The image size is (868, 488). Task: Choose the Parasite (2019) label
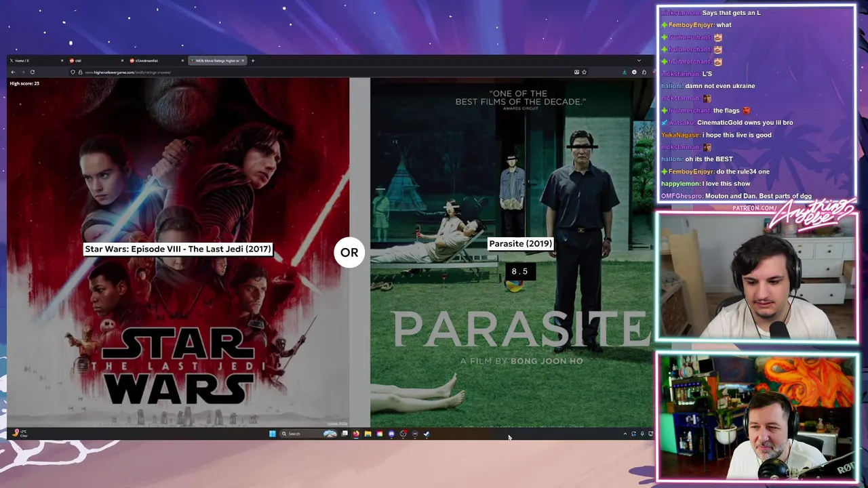(520, 243)
